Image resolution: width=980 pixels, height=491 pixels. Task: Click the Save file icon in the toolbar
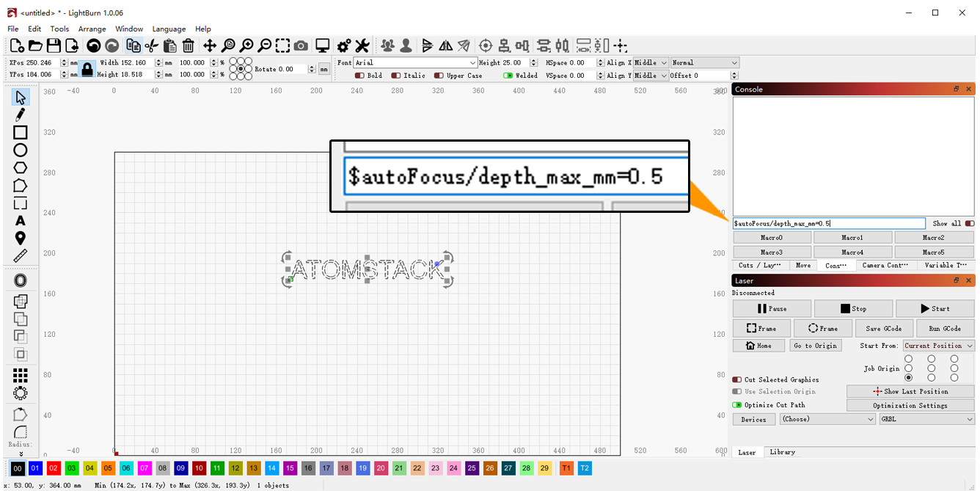(54, 46)
